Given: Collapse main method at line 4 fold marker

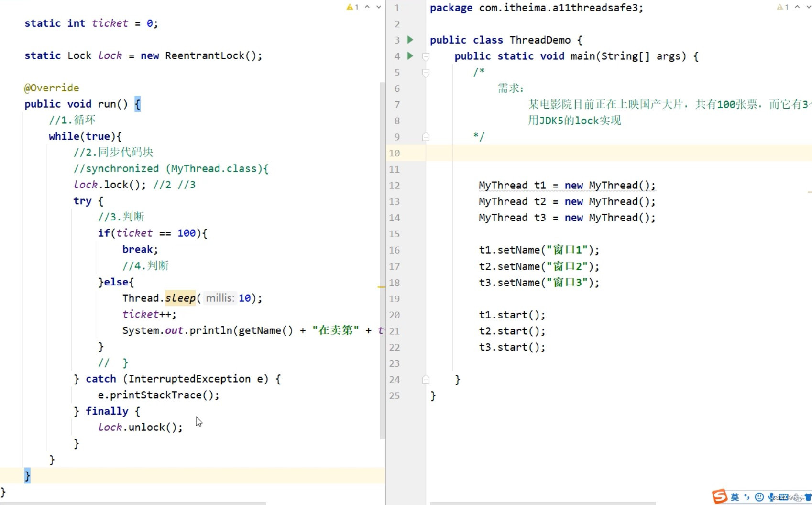Looking at the screenshot, I should 426,56.
